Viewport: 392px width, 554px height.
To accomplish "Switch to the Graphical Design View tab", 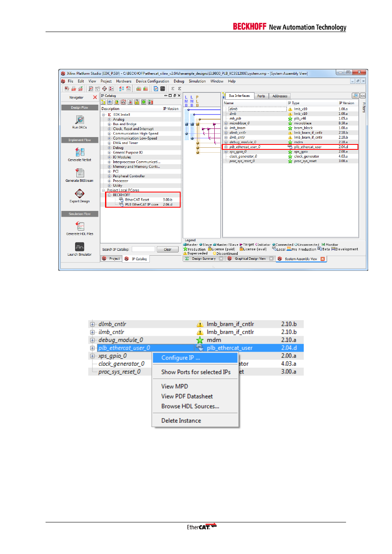I will point(250,259).
